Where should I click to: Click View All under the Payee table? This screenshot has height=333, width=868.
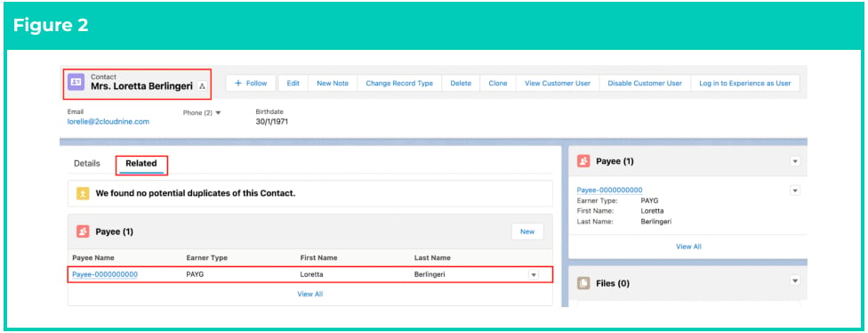tap(310, 294)
